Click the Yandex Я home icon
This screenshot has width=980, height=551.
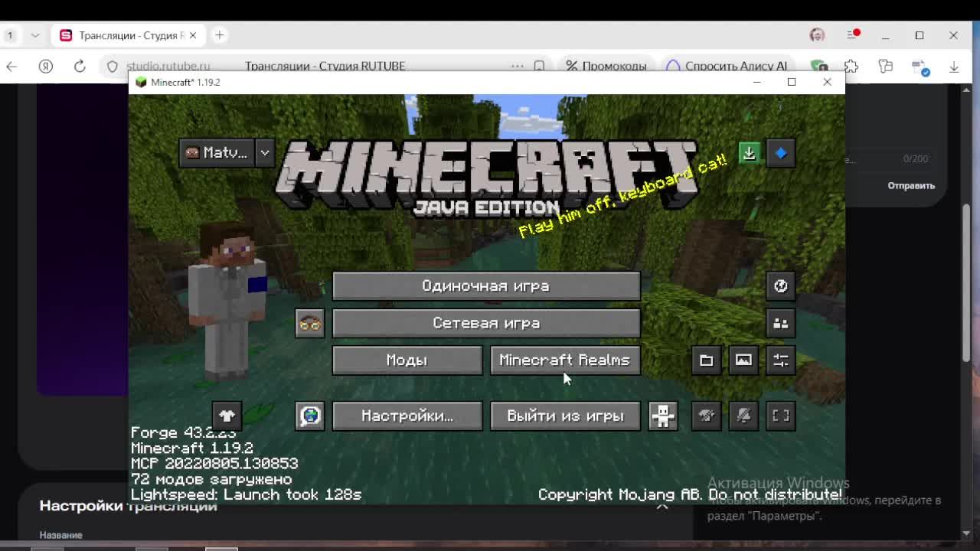click(x=46, y=67)
